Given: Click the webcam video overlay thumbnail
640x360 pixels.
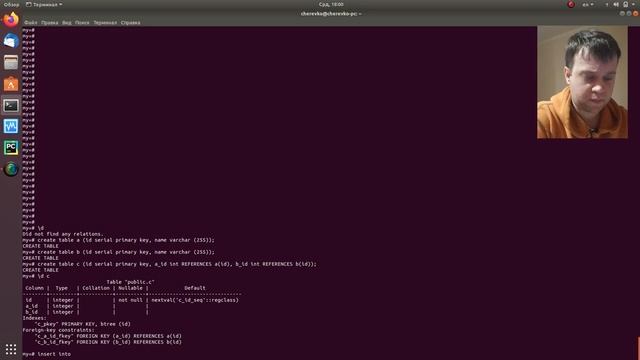Looking at the screenshot, I should coord(582,82).
